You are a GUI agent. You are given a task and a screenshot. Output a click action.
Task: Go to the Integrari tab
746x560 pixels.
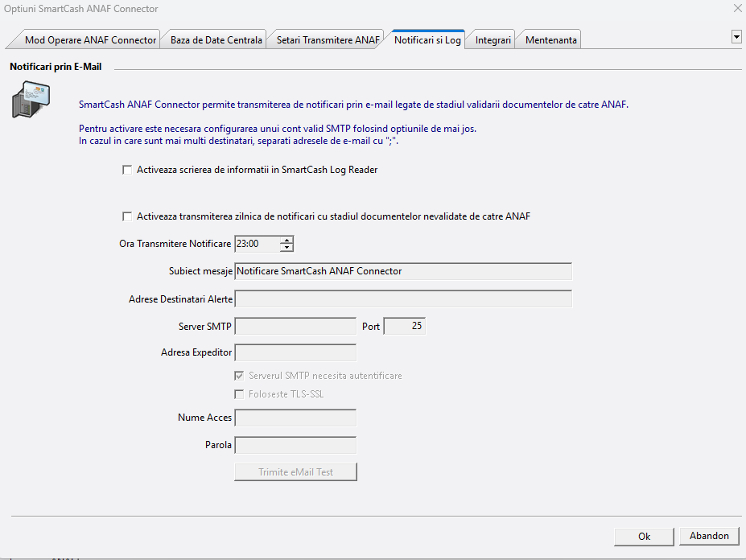pos(493,40)
